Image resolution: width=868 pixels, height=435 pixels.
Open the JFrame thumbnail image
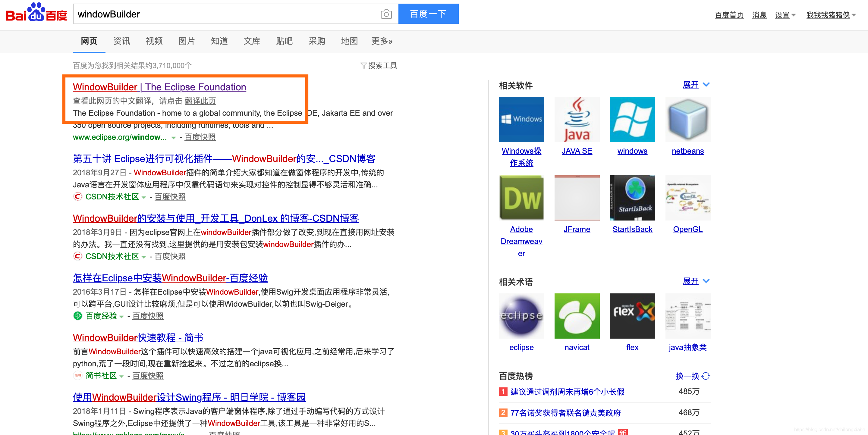coord(577,198)
